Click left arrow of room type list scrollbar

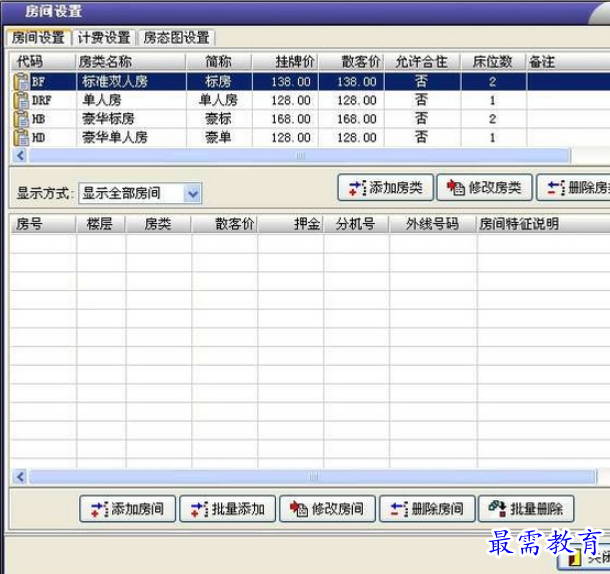20,156
